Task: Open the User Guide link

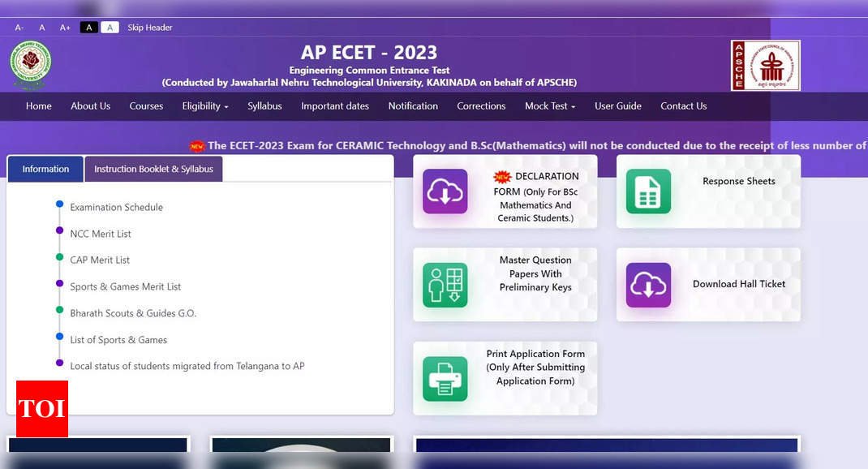Action: (x=618, y=105)
